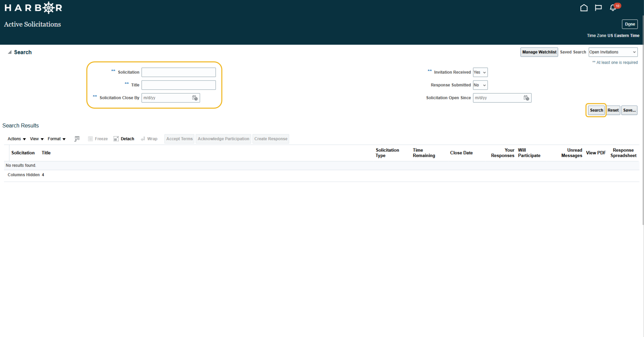Click the Your Responses column header

point(502,153)
